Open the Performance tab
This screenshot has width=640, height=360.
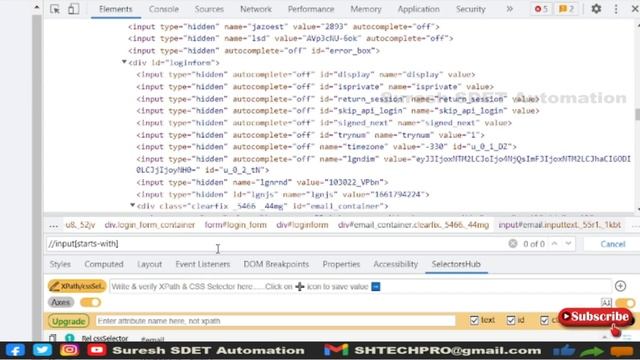click(x=311, y=9)
